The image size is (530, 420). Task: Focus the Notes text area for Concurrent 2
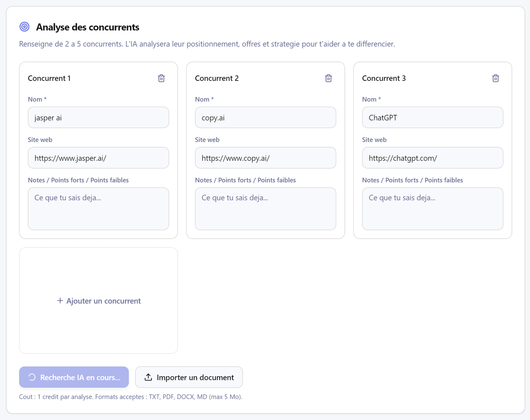click(265, 209)
